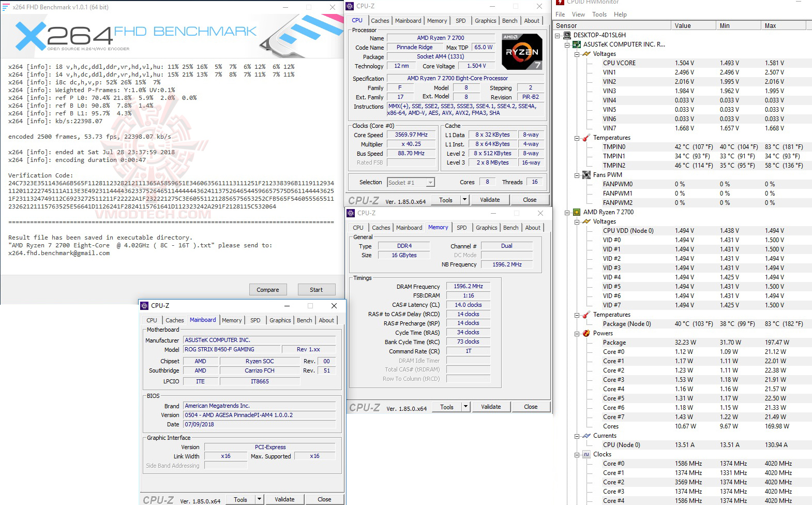
Task: Collapse the ASUSTeK COMPUTER INC. node
Action: coord(567,45)
